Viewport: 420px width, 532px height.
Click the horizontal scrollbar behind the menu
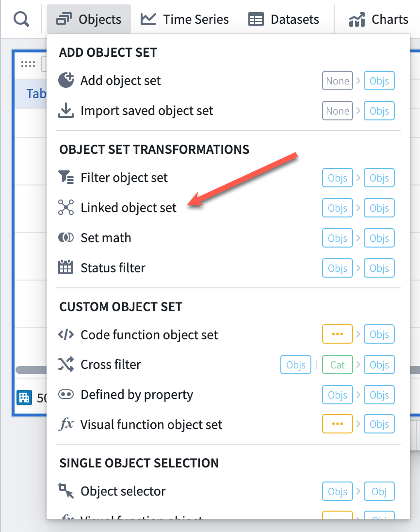[31, 370]
